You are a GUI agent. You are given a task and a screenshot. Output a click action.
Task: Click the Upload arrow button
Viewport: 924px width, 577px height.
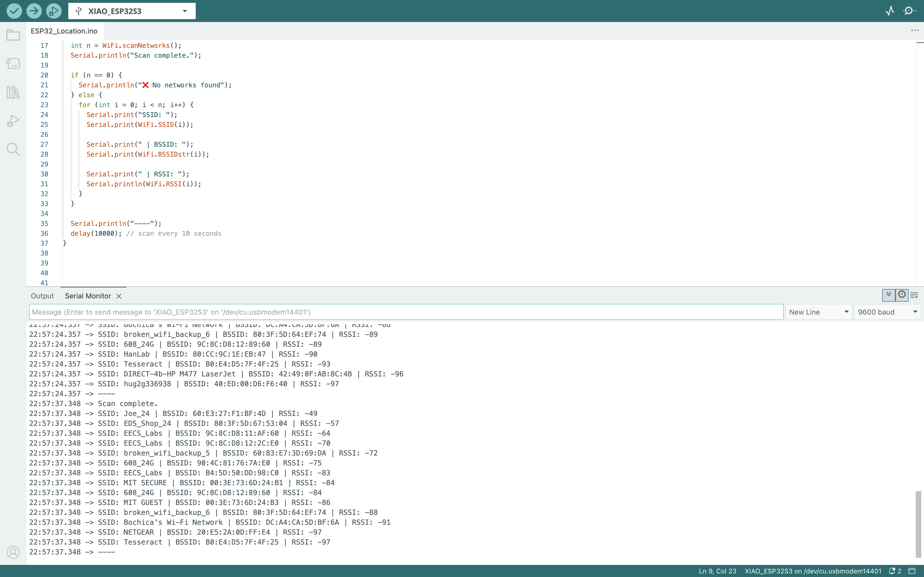click(34, 11)
